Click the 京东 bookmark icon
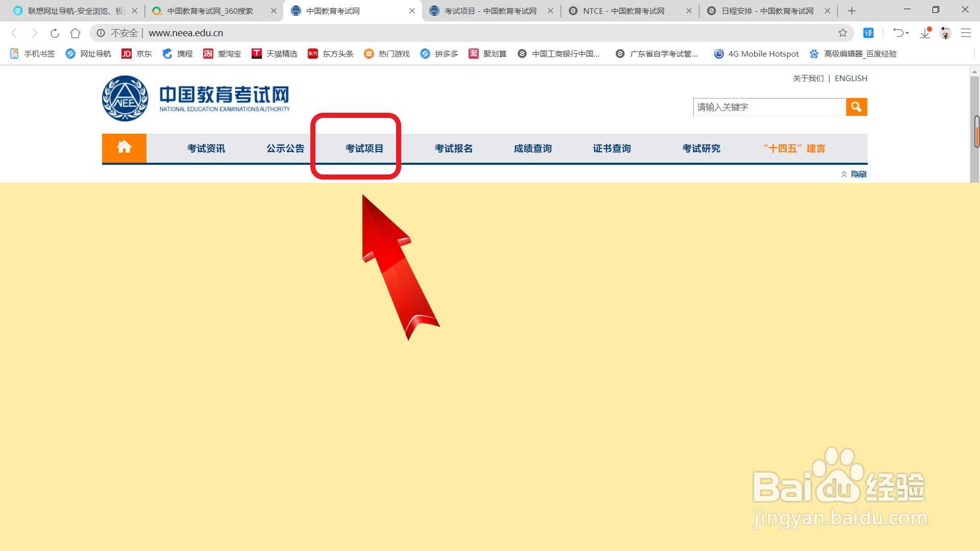This screenshot has height=551, width=980. click(x=127, y=54)
